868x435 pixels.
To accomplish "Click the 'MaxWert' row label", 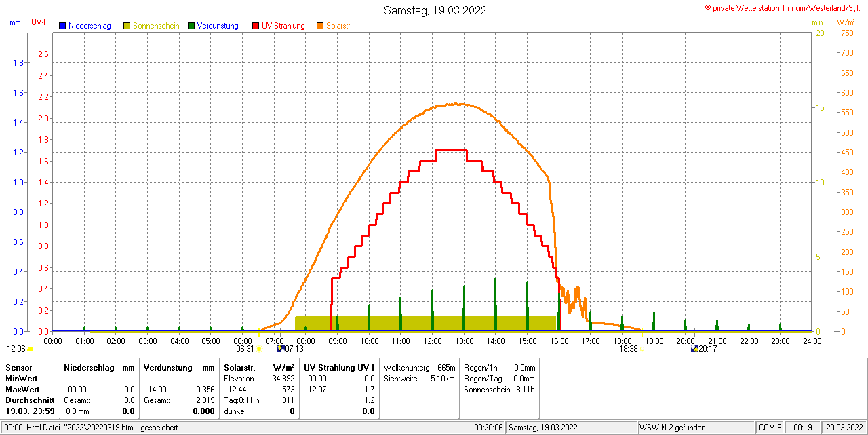I will click(x=22, y=390).
